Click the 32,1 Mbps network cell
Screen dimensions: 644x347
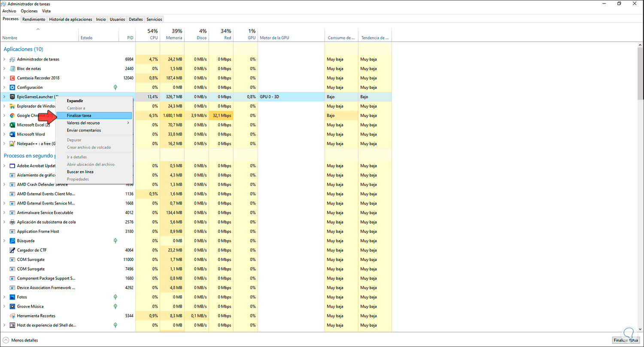point(221,116)
